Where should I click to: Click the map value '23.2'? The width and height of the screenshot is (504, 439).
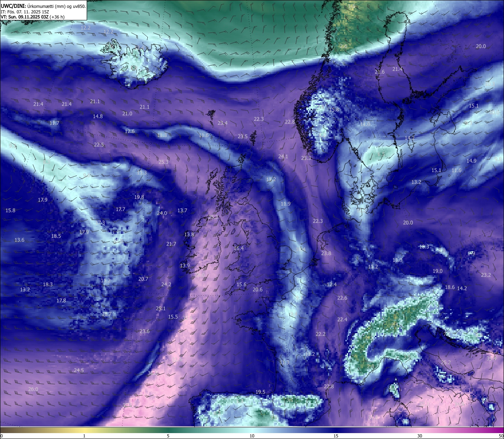pos(486,275)
